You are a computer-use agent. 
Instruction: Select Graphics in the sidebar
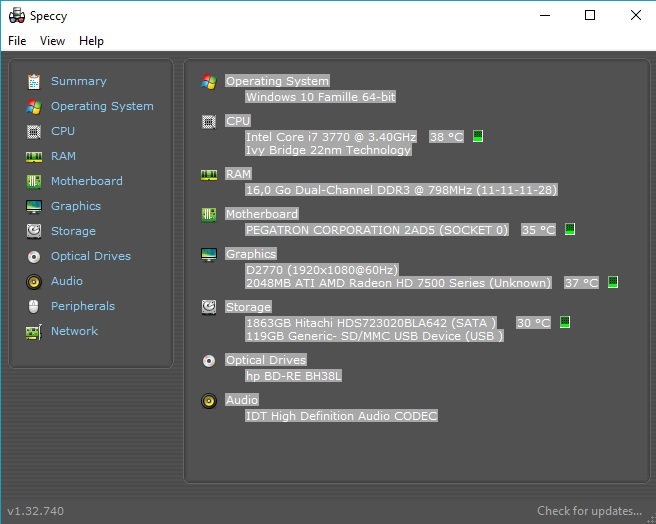(x=76, y=206)
